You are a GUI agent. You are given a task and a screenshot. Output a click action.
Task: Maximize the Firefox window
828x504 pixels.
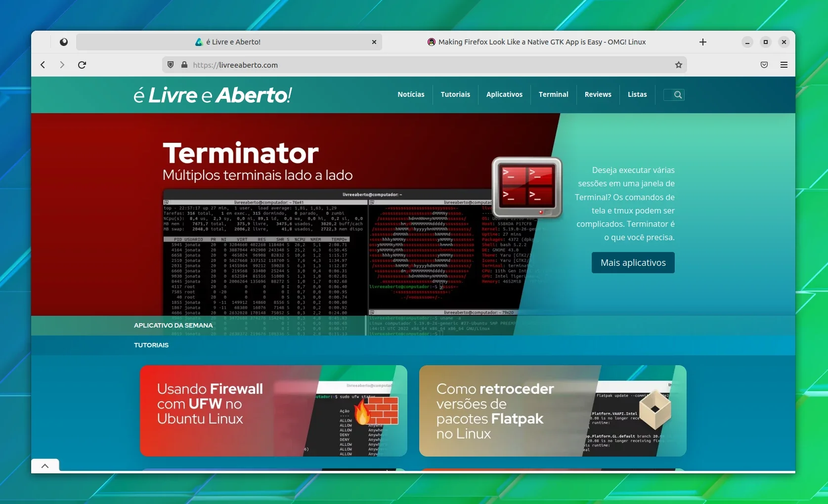(766, 42)
